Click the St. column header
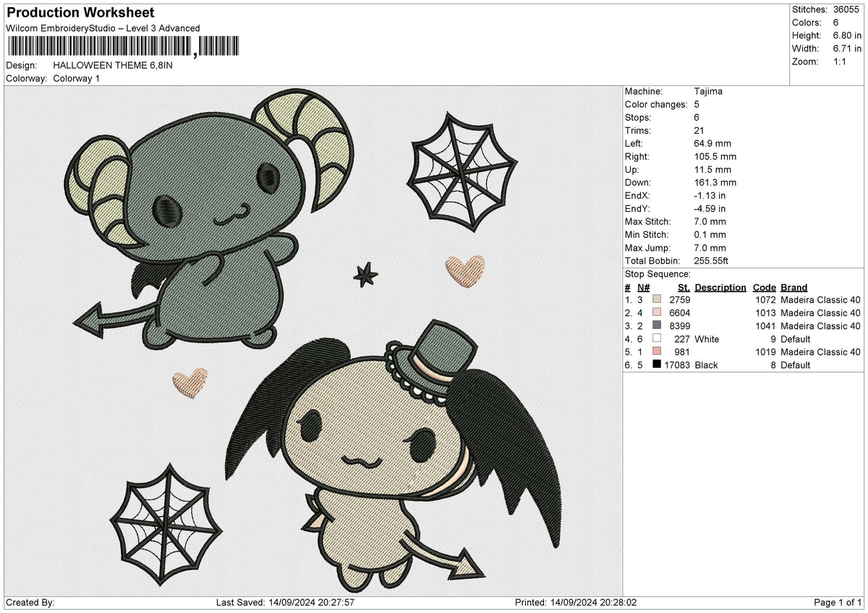This screenshot has height=613, width=868. [684, 288]
